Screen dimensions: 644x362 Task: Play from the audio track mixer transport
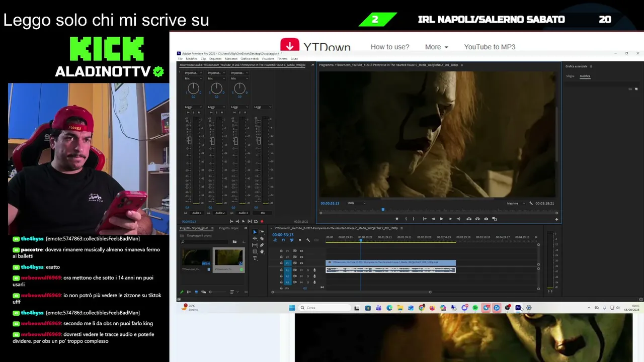[x=244, y=221]
